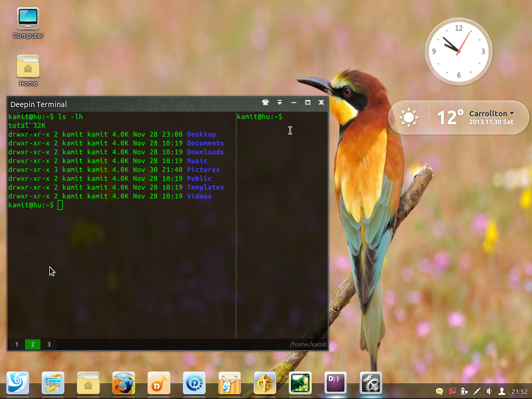The height and width of the screenshot is (399, 532).
Task: Click the show desktop dock icon
Action: 53,383
